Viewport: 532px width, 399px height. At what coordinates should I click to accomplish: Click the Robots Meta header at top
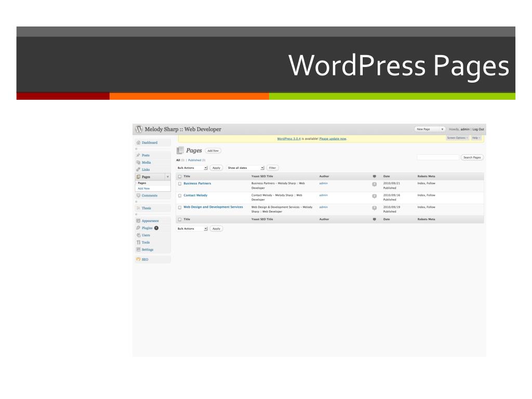pyautogui.click(x=426, y=177)
